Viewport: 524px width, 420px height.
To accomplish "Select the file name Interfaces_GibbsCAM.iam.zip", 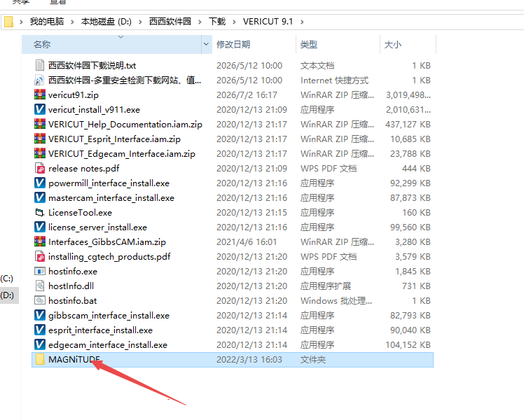I will click(x=107, y=242).
